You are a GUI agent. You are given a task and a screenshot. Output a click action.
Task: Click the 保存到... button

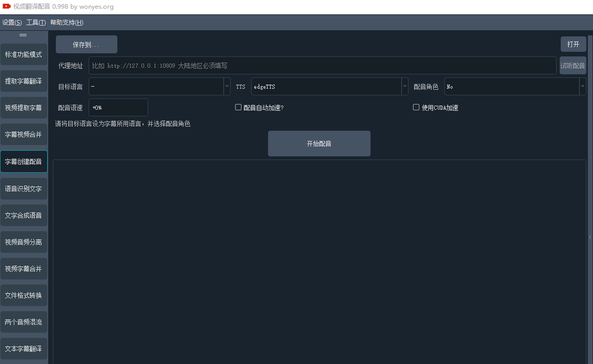tap(86, 45)
